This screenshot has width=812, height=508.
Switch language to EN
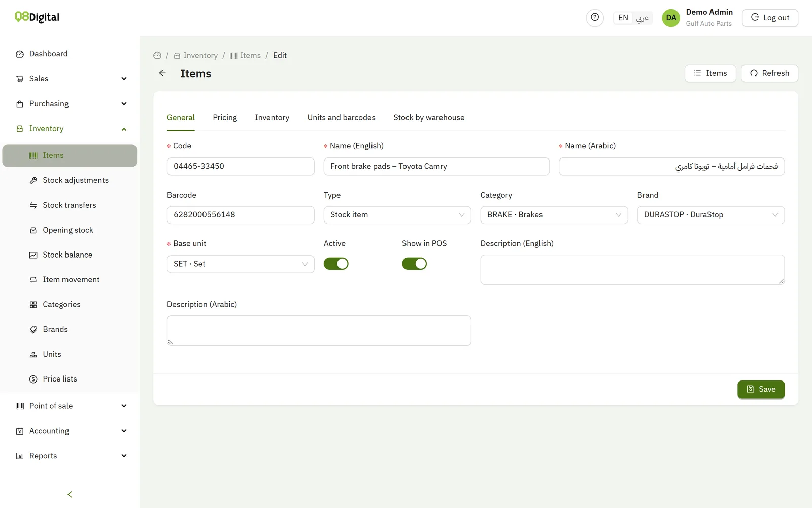click(x=623, y=18)
